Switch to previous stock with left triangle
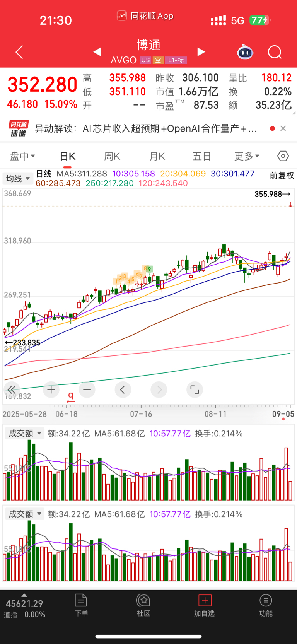 point(97,51)
